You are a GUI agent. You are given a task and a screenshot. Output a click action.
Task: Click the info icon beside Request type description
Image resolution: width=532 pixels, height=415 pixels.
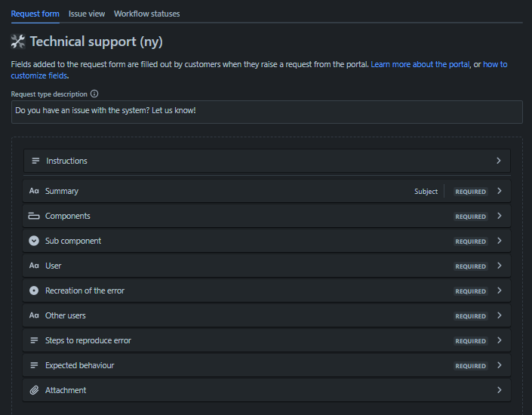pos(94,94)
